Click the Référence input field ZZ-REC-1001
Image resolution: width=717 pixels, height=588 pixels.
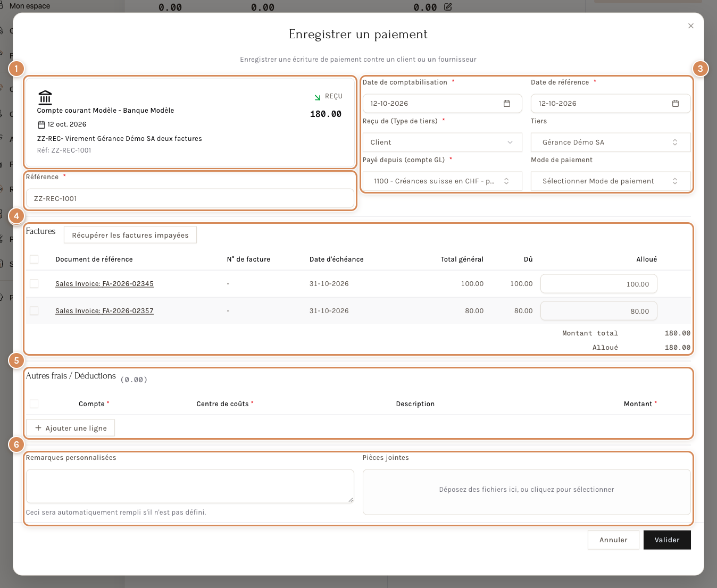190,198
